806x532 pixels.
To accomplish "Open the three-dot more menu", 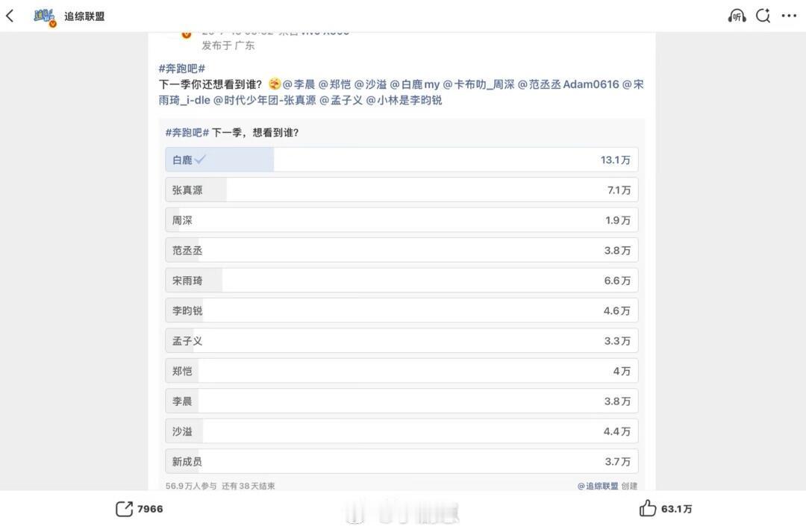I will (789, 16).
